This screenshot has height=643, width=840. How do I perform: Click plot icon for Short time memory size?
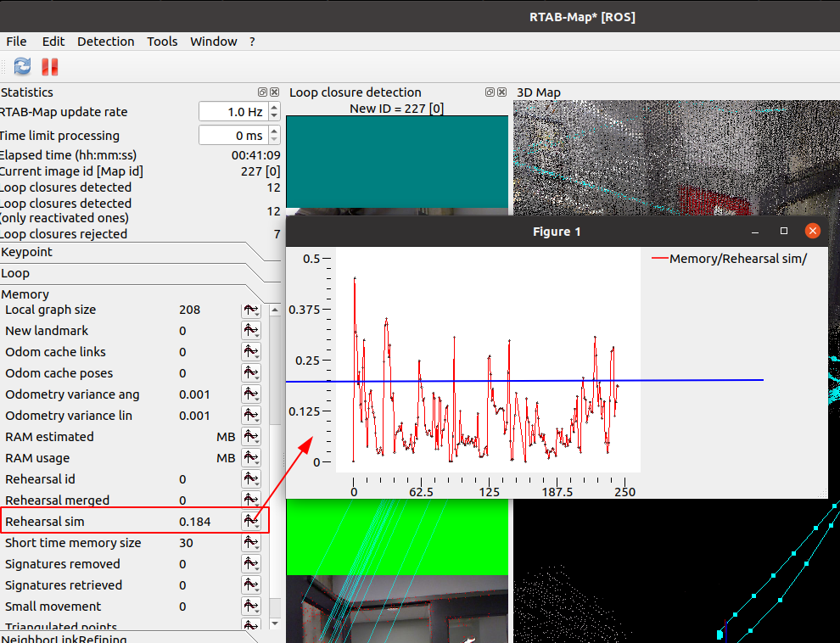251,543
